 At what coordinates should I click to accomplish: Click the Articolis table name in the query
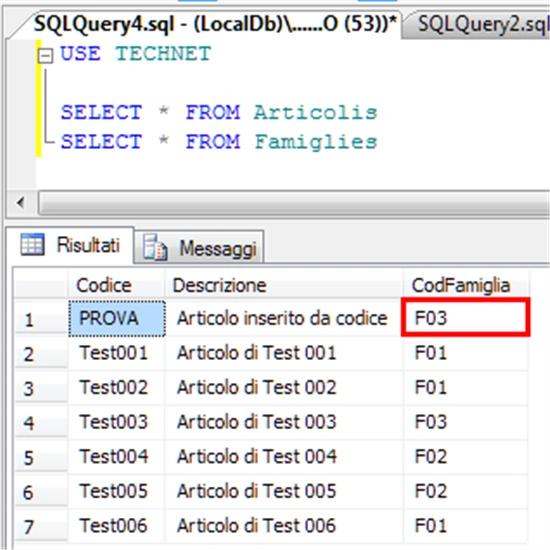point(315,112)
